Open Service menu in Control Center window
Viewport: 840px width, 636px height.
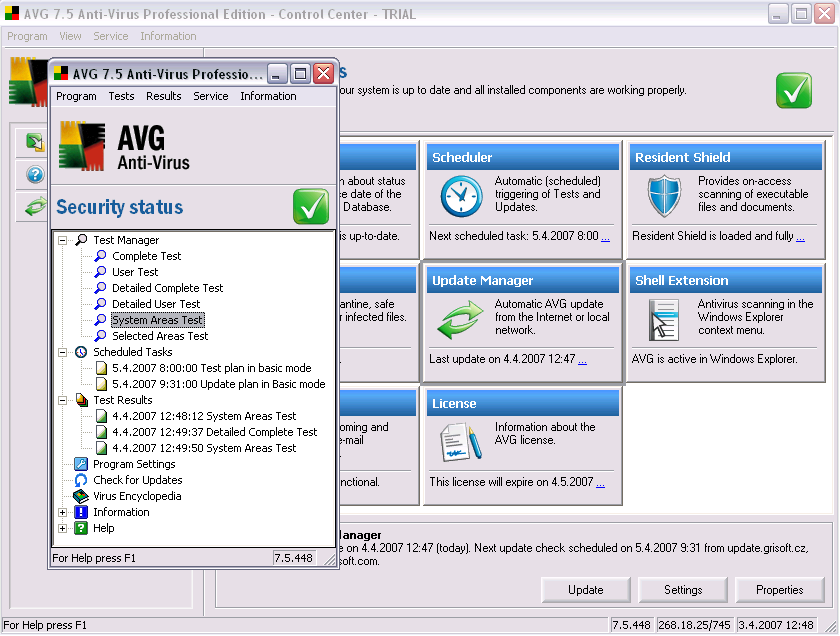point(110,36)
